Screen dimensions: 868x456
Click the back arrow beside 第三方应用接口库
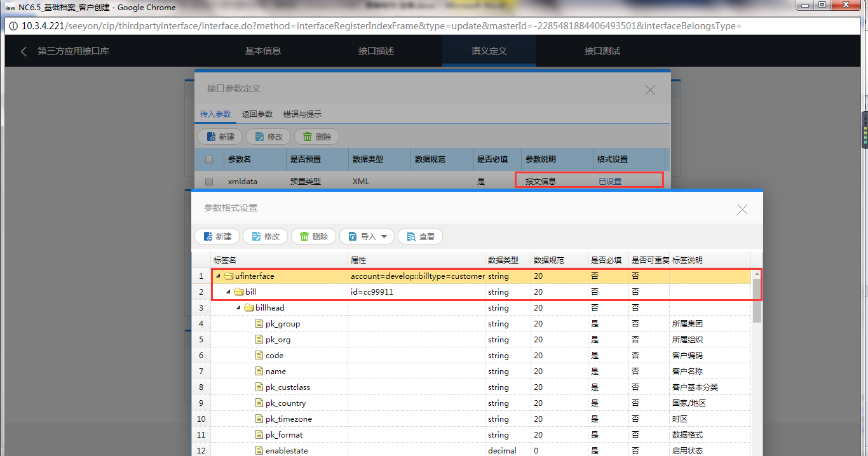point(24,51)
